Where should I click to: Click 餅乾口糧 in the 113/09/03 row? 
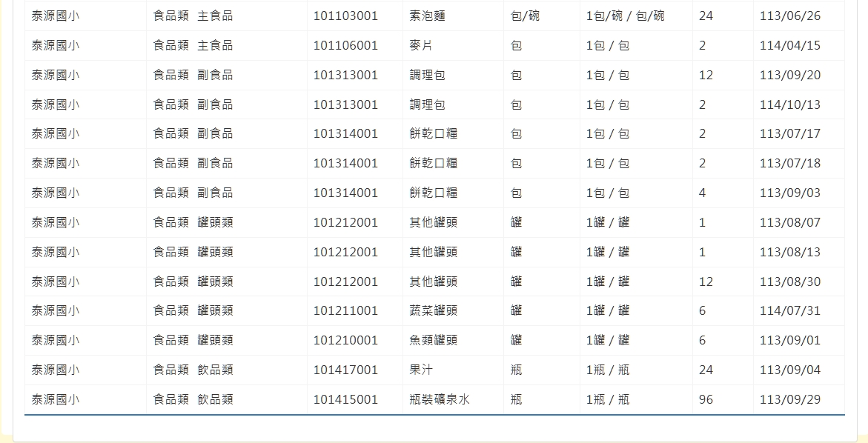click(433, 193)
